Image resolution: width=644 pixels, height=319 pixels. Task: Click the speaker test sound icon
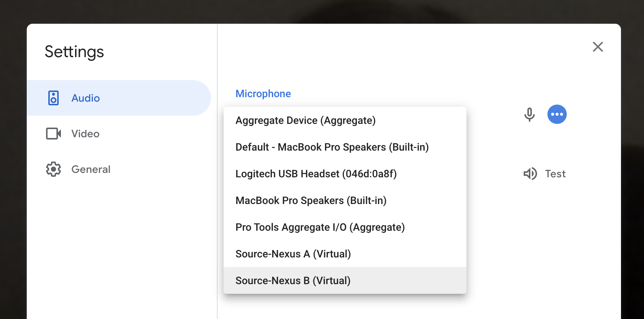(x=530, y=174)
